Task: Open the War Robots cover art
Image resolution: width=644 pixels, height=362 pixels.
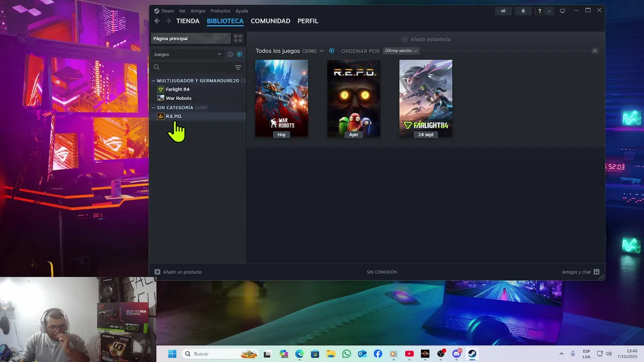Action: click(281, 98)
